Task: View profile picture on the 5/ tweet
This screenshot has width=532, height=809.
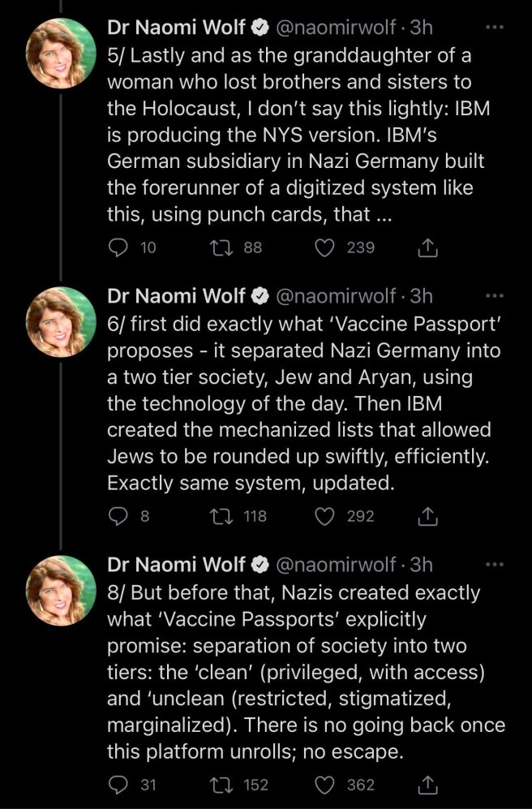Action: (62, 51)
